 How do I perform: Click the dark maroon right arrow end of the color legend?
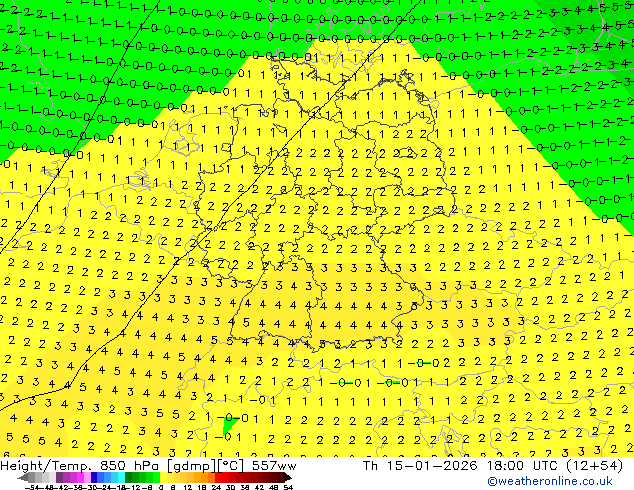tap(288, 477)
